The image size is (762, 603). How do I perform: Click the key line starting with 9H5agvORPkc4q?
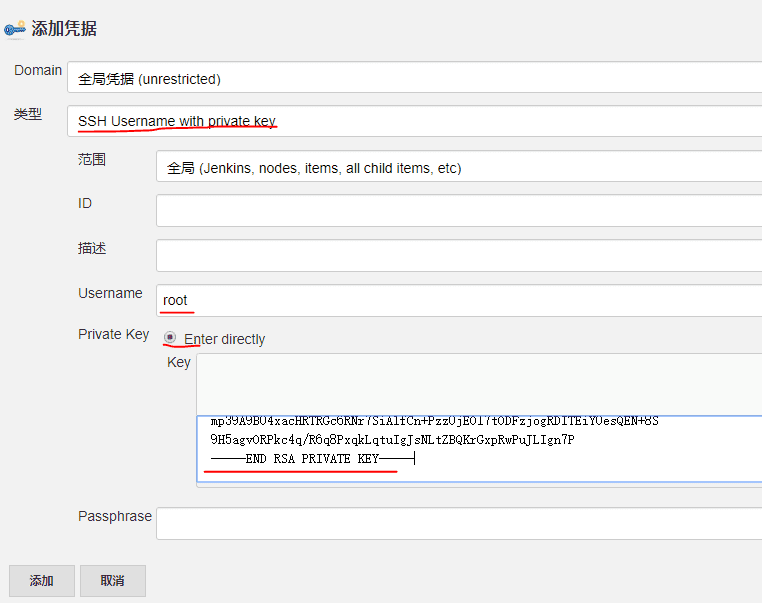[392, 440]
